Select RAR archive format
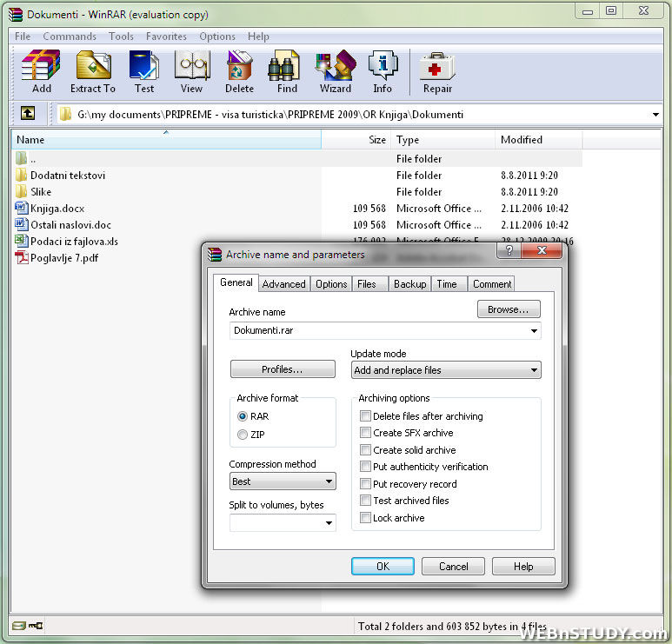The image size is (672, 644). (x=243, y=416)
